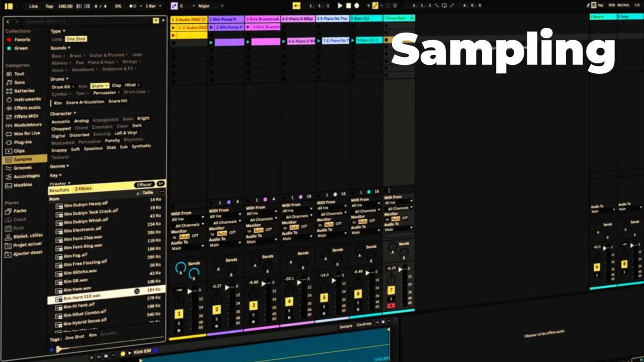This screenshot has height=362, width=644.
Task: Click Effacer to clear the filters
Action: (144, 185)
